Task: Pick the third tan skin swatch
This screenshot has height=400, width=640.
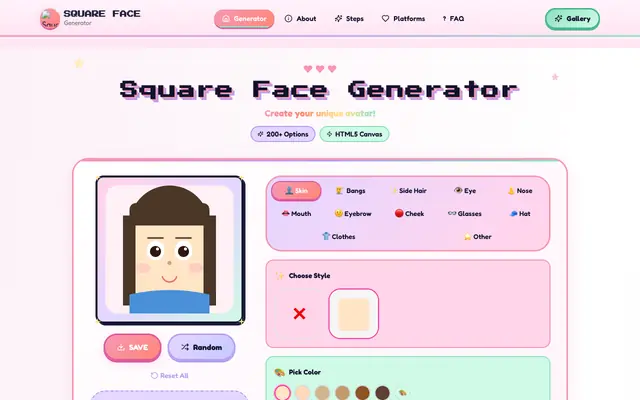Action: [322, 393]
